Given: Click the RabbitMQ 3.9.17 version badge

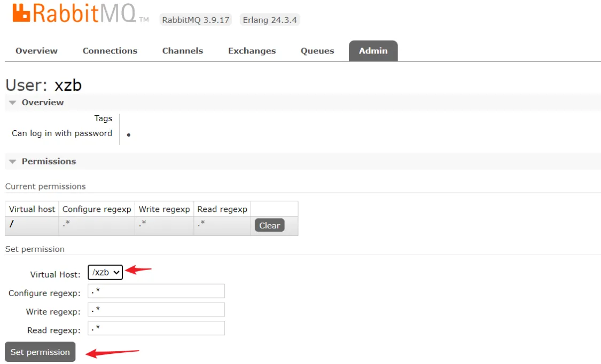Looking at the screenshot, I should pyautogui.click(x=195, y=20).
